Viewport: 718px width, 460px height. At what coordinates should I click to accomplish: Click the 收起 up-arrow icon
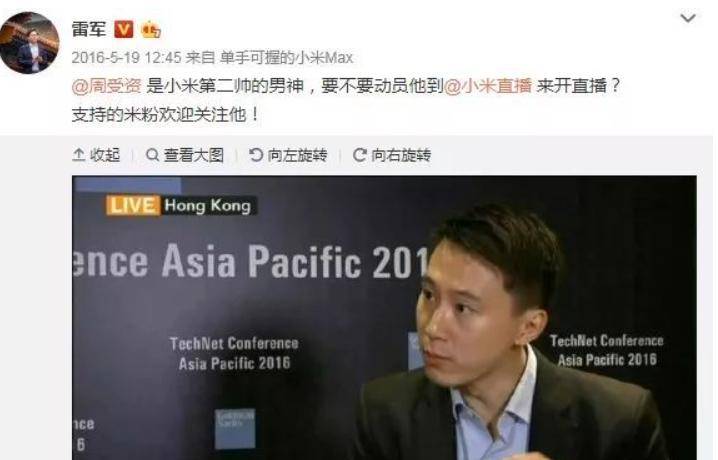click(x=79, y=155)
